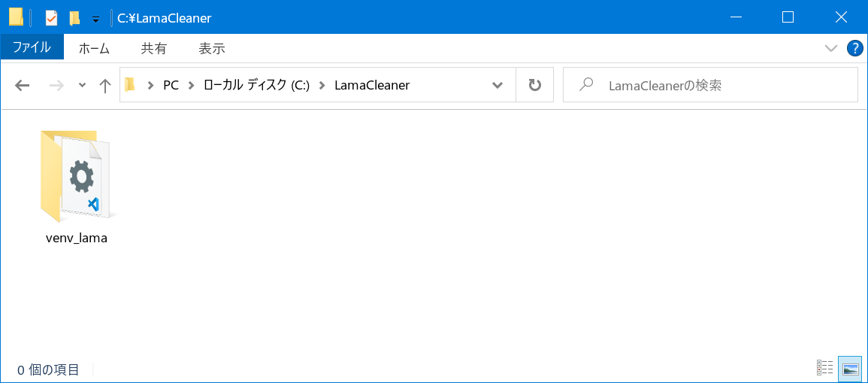Click the folder icon in address bar
Viewport: 868px width, 383px height.
point(130,85)
